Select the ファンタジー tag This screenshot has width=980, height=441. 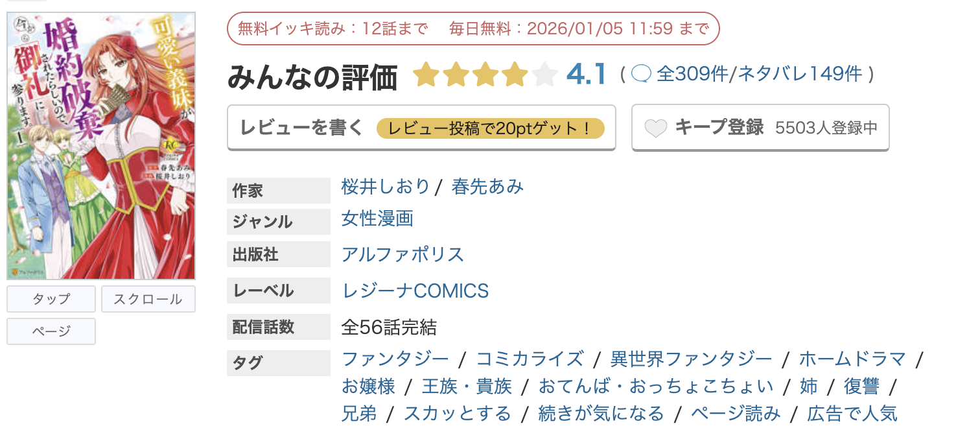(395, 359)
